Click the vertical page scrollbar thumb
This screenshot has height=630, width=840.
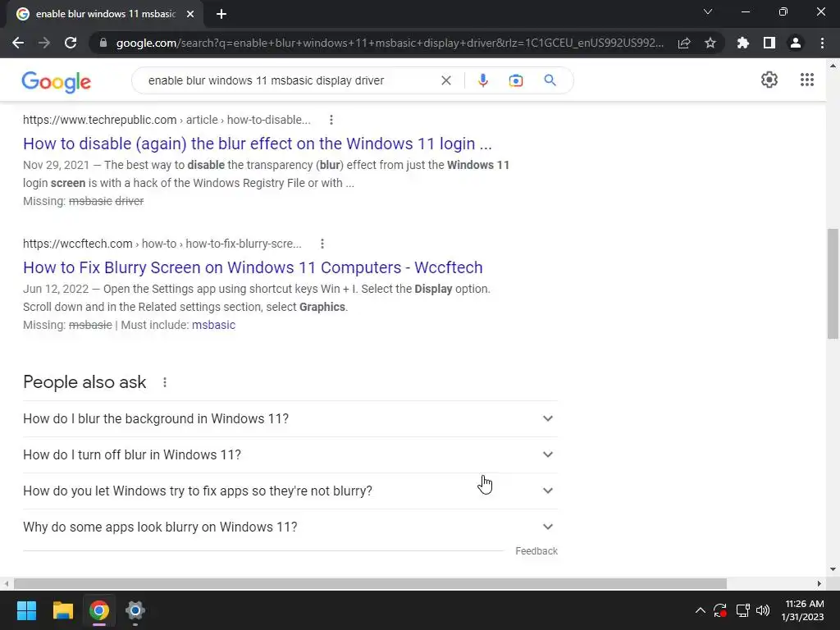tap(833, 284)
